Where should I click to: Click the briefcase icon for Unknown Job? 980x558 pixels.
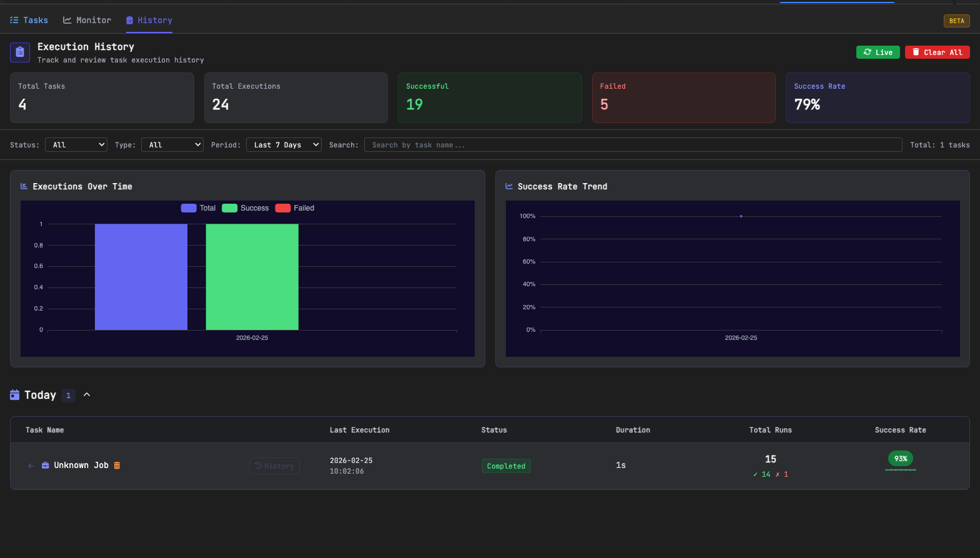click(x=45, y=466)
